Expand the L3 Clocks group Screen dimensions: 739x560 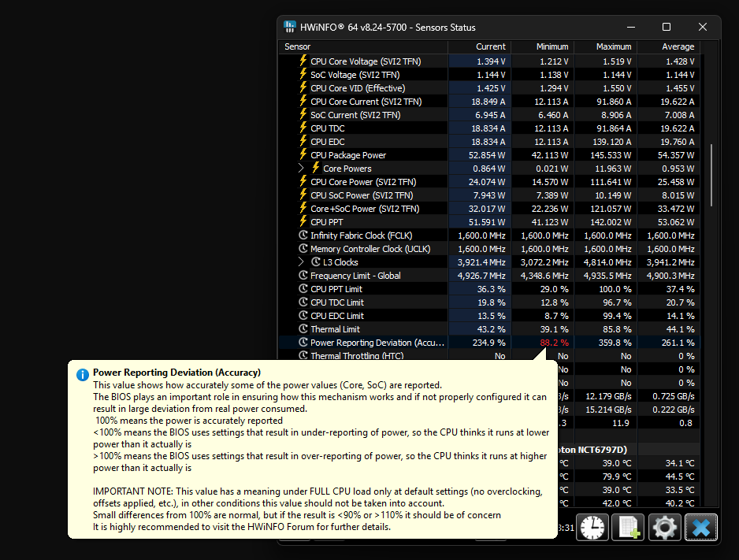point(301,261)
